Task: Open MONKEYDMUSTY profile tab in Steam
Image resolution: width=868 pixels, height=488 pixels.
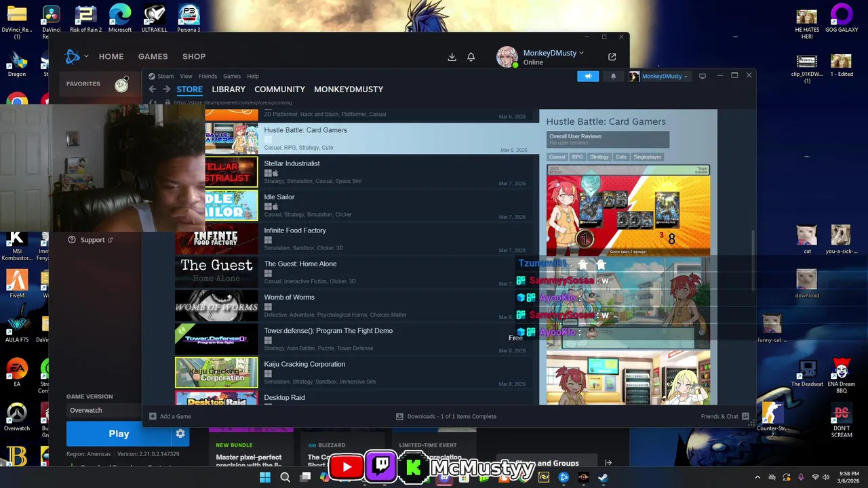Action: coord(349,89)
